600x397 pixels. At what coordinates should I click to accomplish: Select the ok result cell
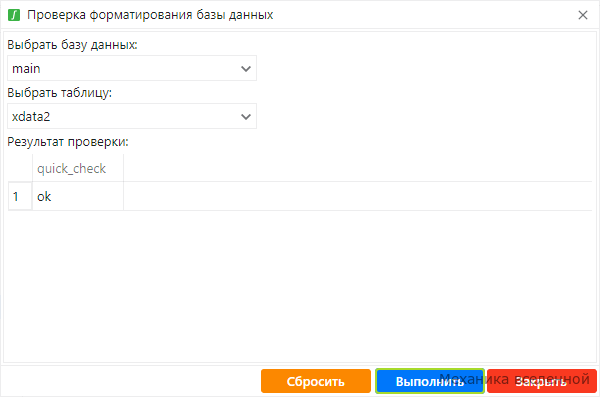(78, 196)
